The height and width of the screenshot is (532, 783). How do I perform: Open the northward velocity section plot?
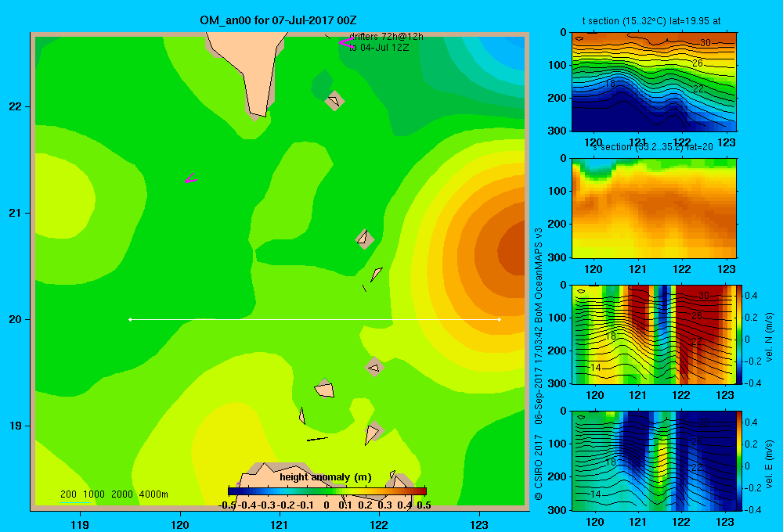coord(654,334)
